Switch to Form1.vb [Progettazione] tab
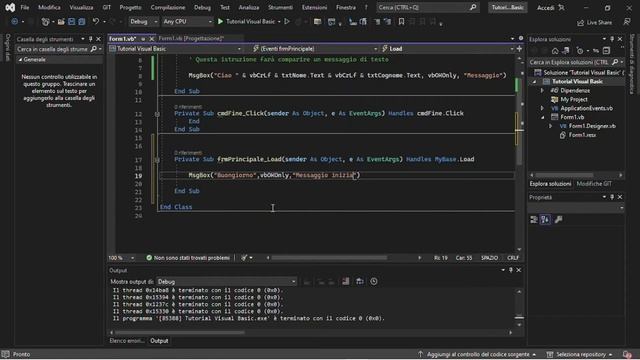The height and width of the screenshot is (360, 640). [191, 38]
